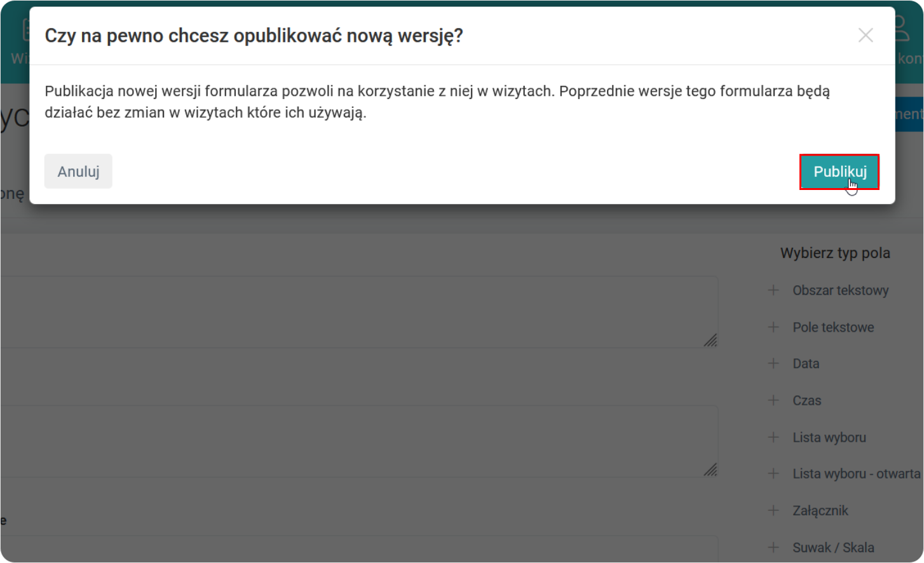Click the dialog title about publishing new version

(x=254, y=36)
